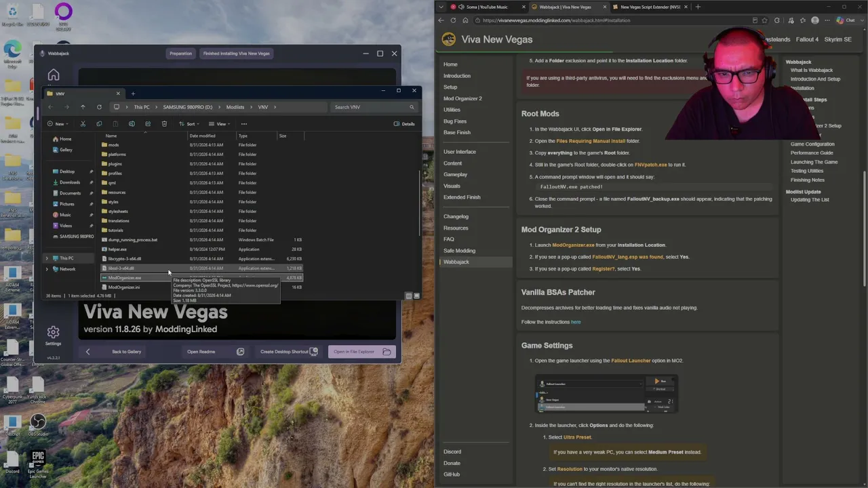The width and height of the screenshot is (868, 488).
Task: Select ModOrganizer.exe in the file list
Action: (x=202, y=278)
